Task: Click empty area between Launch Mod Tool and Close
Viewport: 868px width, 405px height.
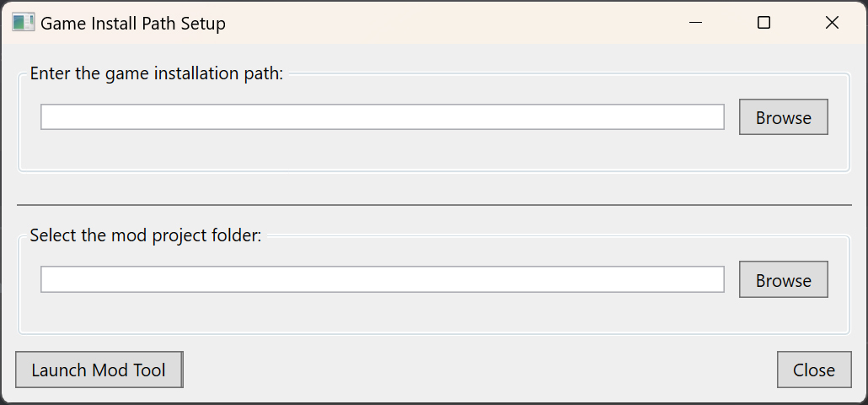Action: (x=480, y=370)
